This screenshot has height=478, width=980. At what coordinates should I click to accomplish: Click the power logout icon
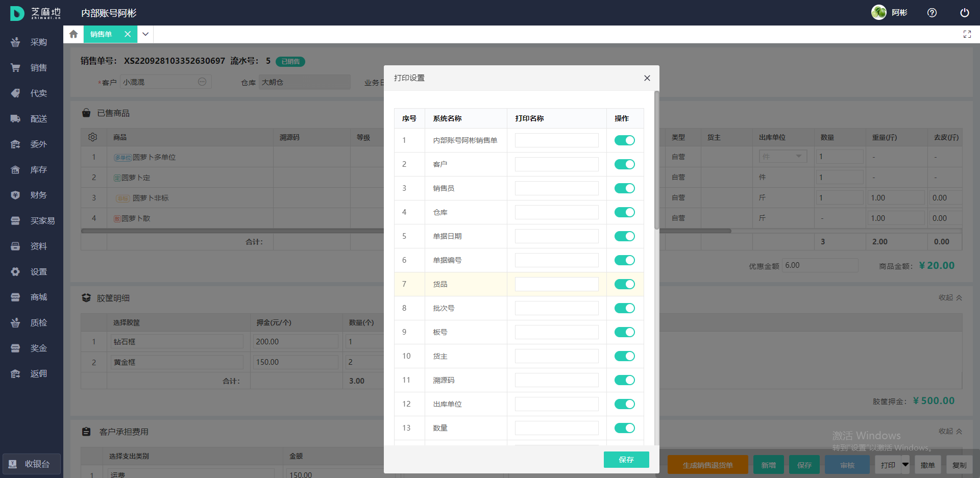point(965,13)
